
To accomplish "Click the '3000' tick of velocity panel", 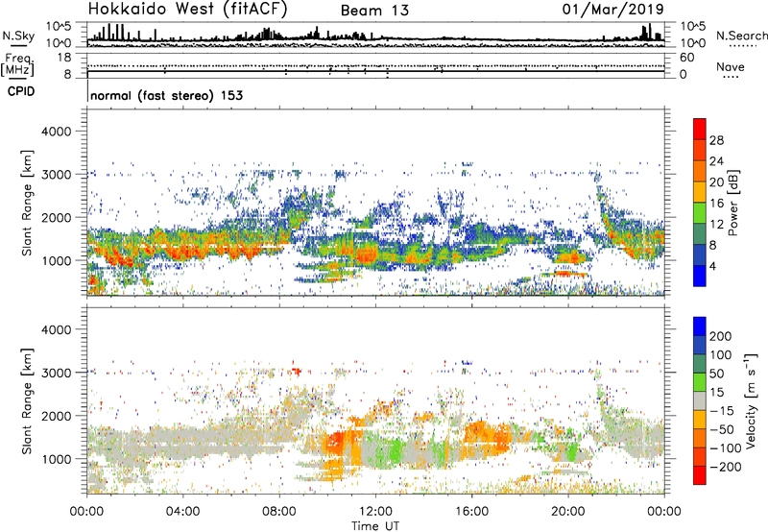I will click(x=57, y=373).
